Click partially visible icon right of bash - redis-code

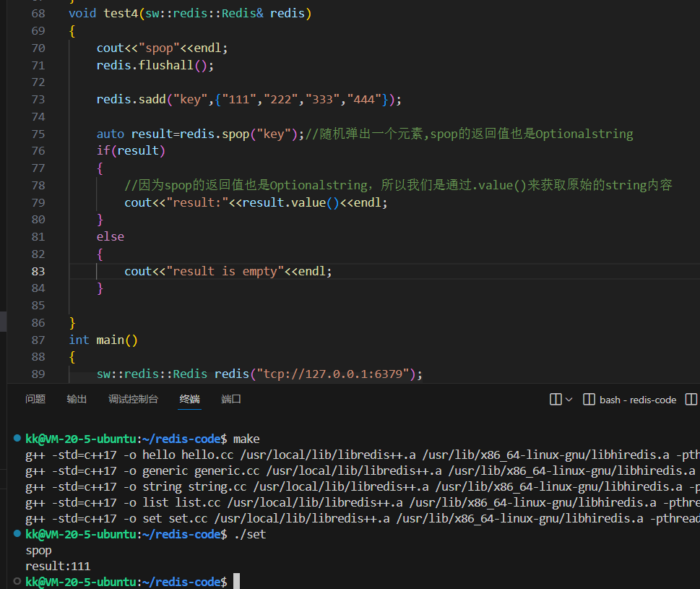click(691, 399)
